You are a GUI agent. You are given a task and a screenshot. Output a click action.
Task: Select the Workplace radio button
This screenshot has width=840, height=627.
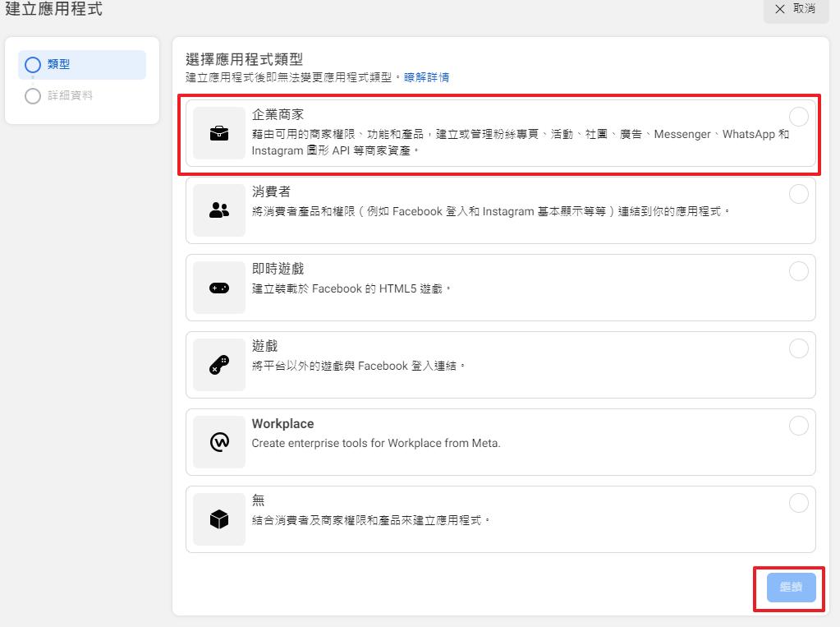(798, 426)
